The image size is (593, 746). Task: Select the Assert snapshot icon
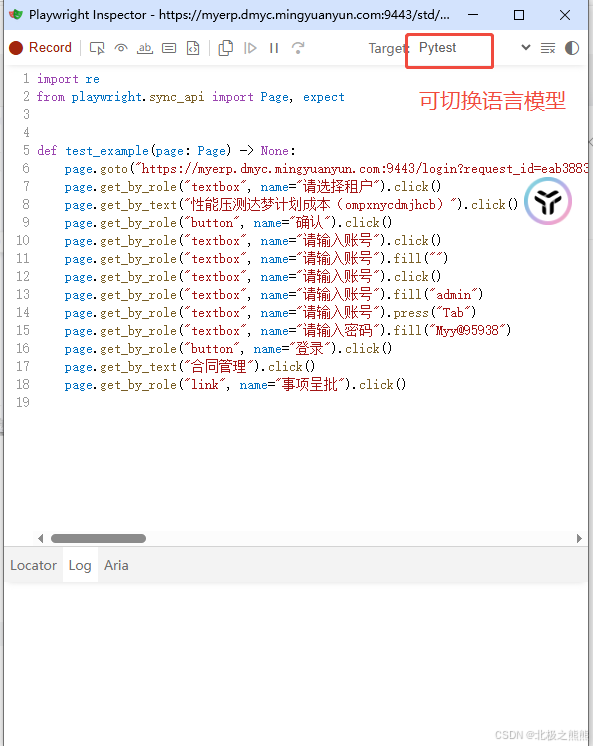point(193,48)
